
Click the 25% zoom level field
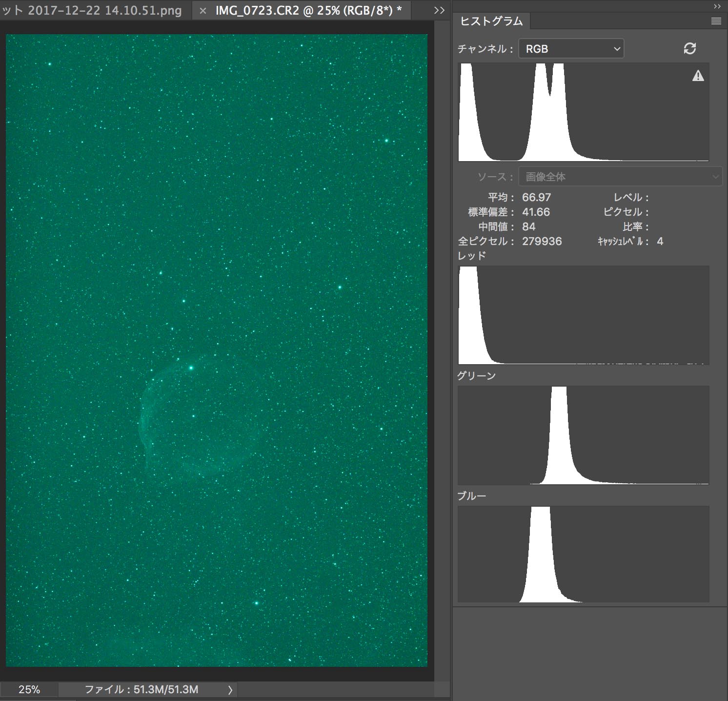click(29, 689)
